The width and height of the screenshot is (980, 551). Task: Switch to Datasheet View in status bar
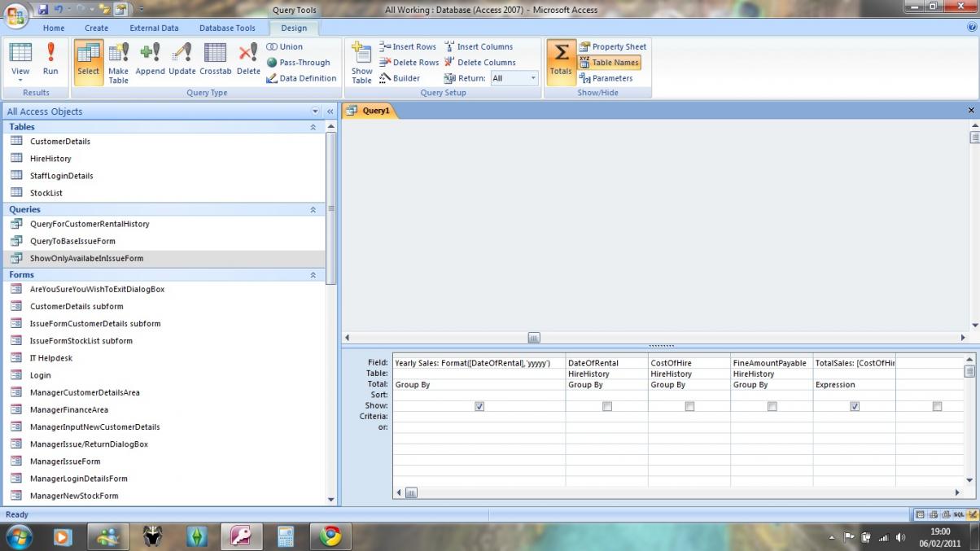921,514
